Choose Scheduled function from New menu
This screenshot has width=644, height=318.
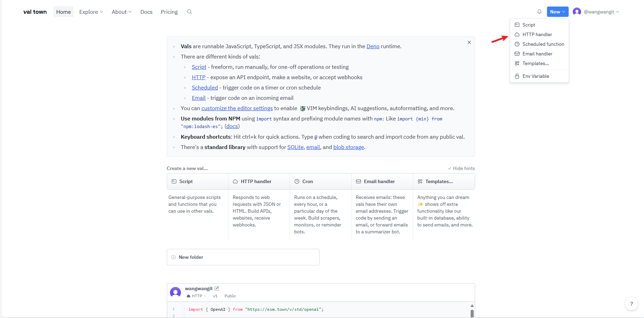click(x=539, y=44)
